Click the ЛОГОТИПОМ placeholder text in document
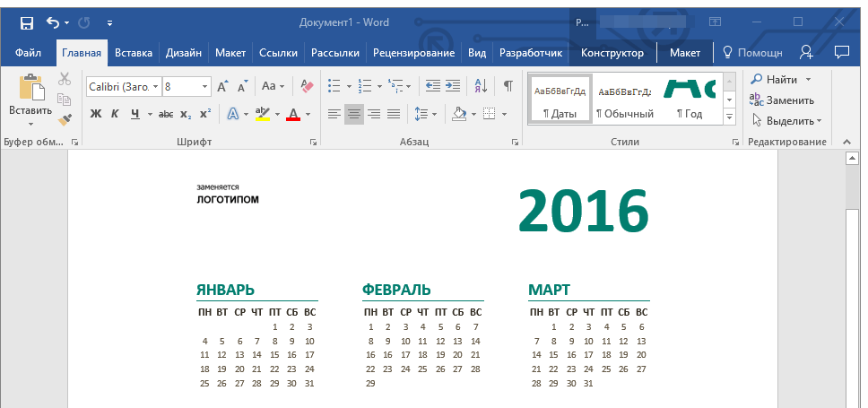This screenshot has height=408, width=868. pos(228,200)
